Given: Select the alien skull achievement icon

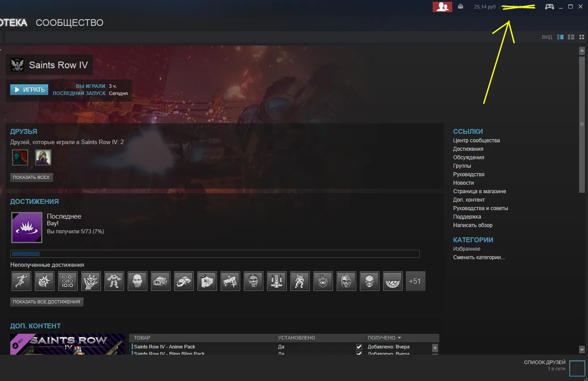Looking at the screenshot, I should 370,281.
